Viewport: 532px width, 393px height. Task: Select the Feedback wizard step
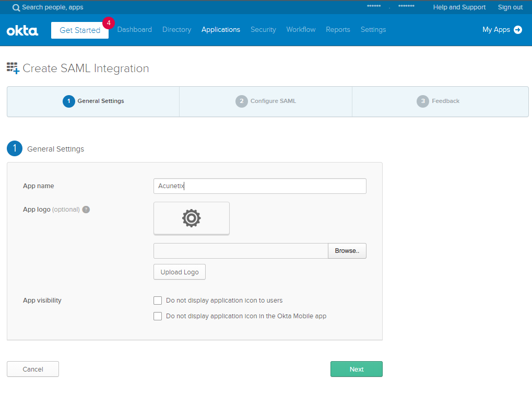coord(440,101)
